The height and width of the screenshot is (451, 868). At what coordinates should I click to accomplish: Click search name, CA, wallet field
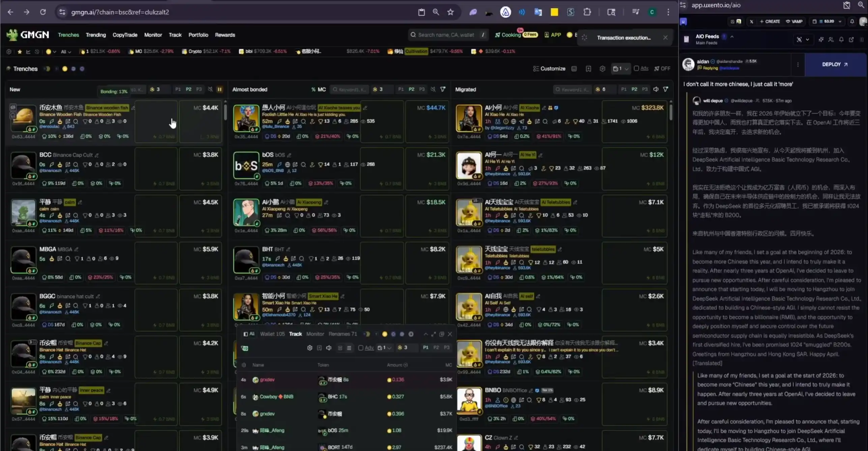446,35
